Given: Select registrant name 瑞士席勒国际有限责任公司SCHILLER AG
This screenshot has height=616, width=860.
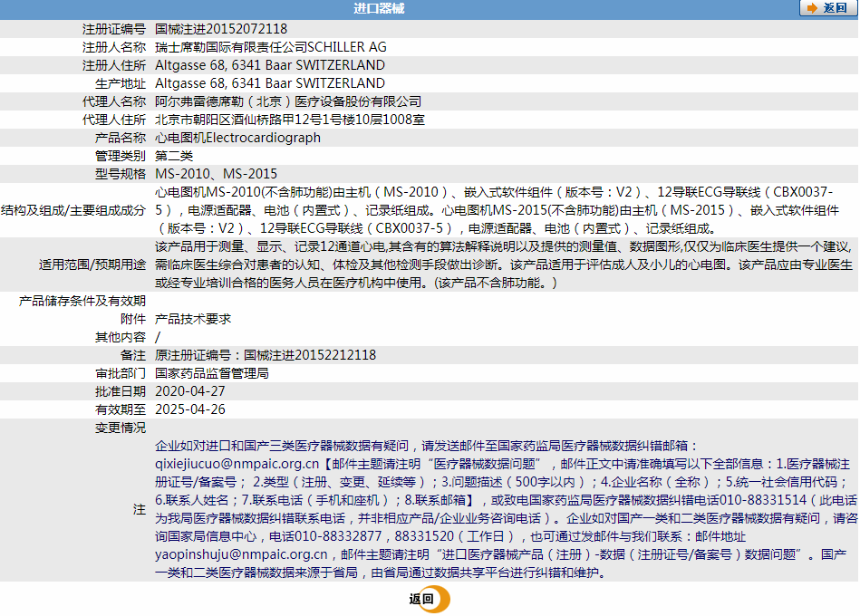Looking at the screenshot, I should click(271, 47).
